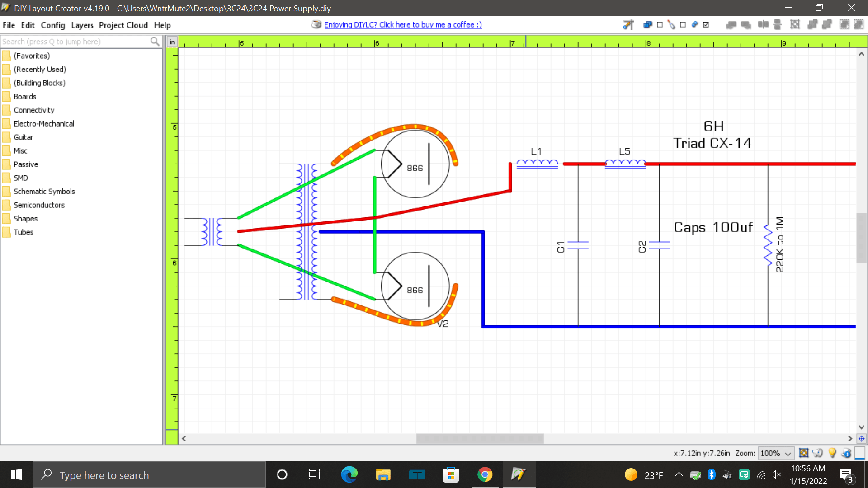Select the upper 866 rectifier tube symbol
This screenshot has width=868, height=488.
415,164
